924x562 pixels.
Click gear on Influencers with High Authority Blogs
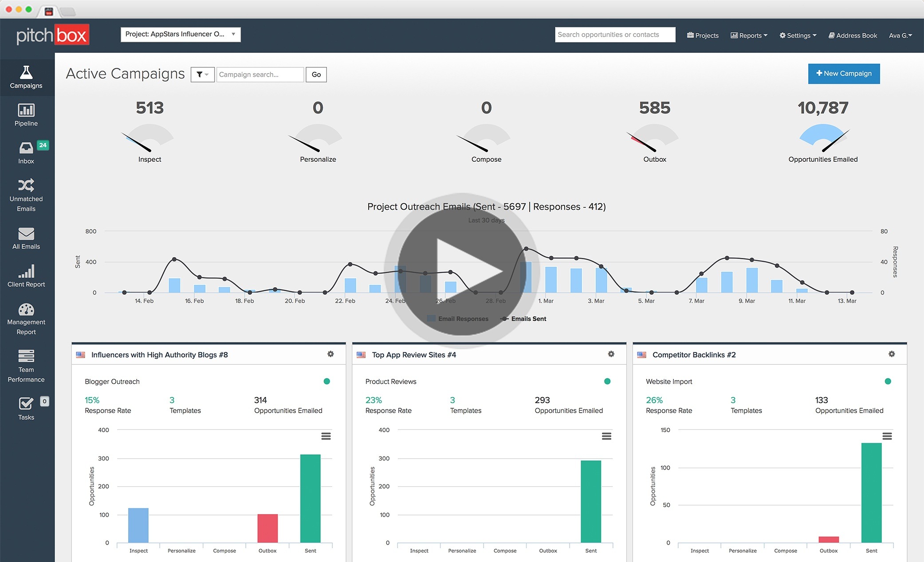coord(330,354)
